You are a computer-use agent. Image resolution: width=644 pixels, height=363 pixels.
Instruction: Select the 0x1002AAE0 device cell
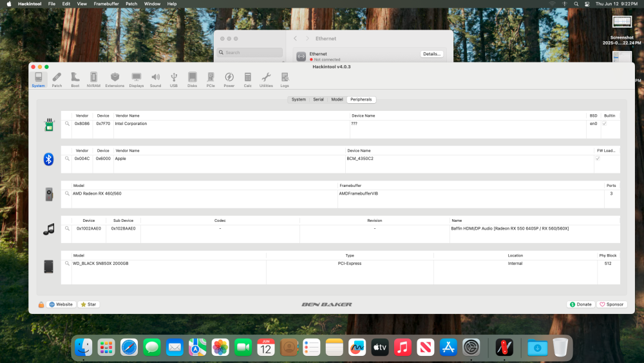pos(89,229)
